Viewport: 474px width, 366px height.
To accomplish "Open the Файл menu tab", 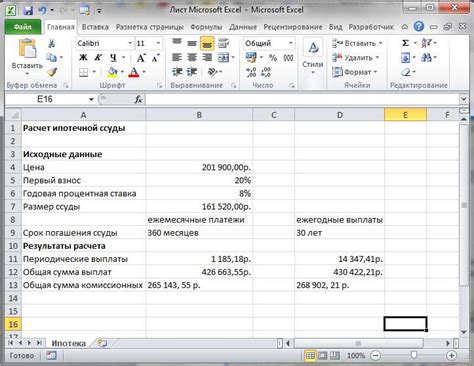I will click(x=23, y=27).
